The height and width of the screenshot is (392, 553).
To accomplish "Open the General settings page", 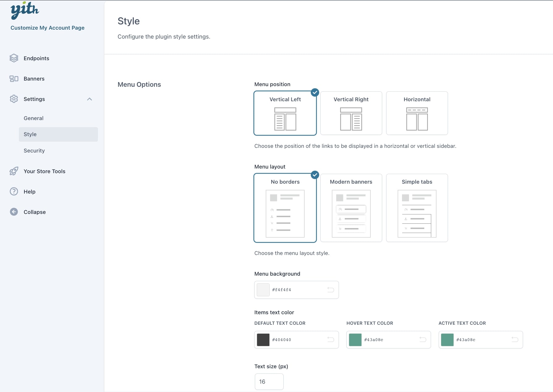I will 34,118.
